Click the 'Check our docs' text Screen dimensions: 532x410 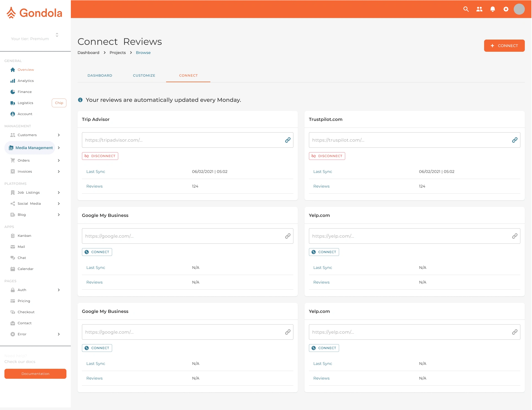20,362
